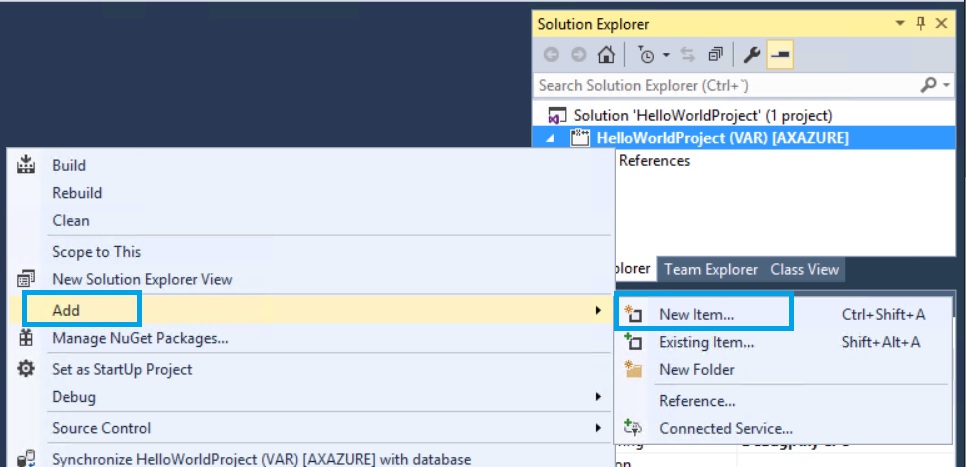The image size is (966, 467).
Task: Click the gear icon for StartUp Project
Action: pyautogui.click(x=26, y=368)
